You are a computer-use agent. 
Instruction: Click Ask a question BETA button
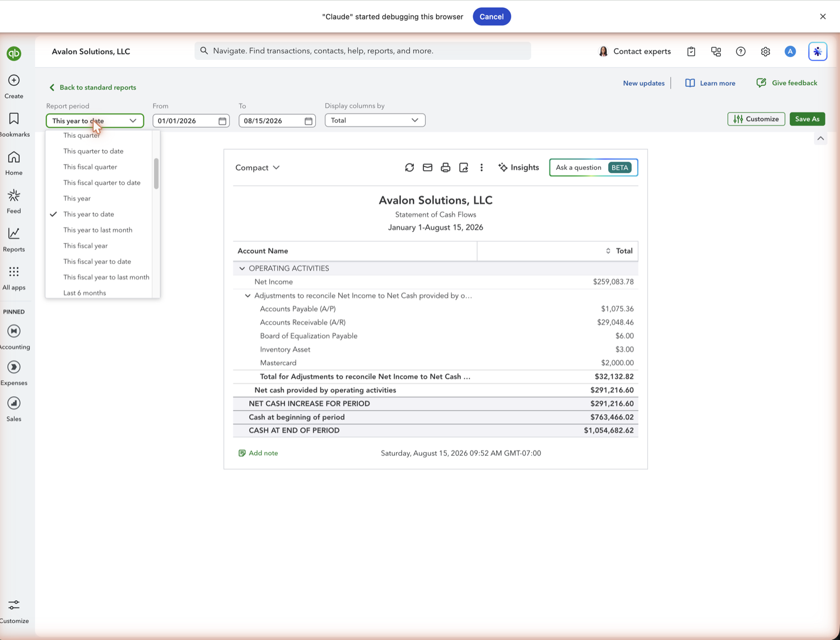[x=594, y=168]
